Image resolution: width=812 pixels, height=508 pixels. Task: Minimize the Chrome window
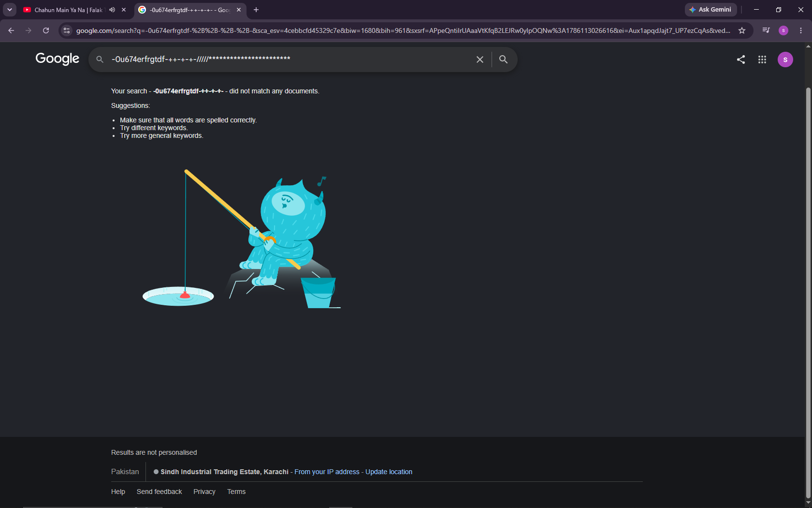pos(756,10)
